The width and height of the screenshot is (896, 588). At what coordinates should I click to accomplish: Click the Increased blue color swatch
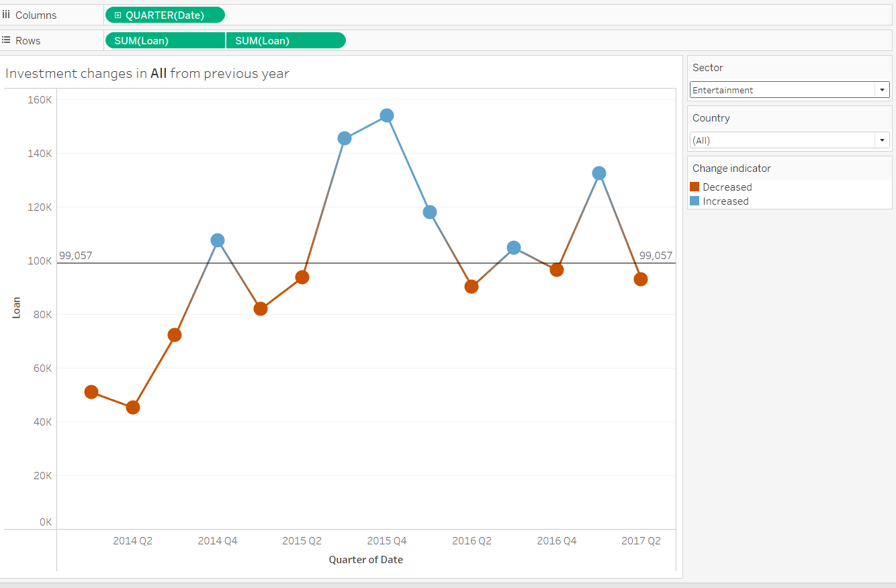pyautogui.click(x=695, y=201)
